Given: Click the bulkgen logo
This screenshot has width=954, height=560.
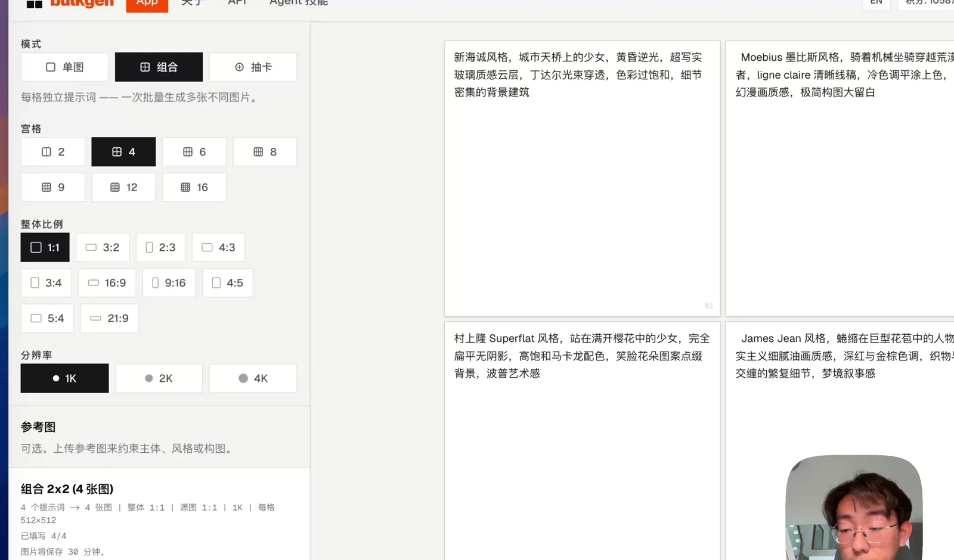Looking at the screenshot, I should click(70, 4).
